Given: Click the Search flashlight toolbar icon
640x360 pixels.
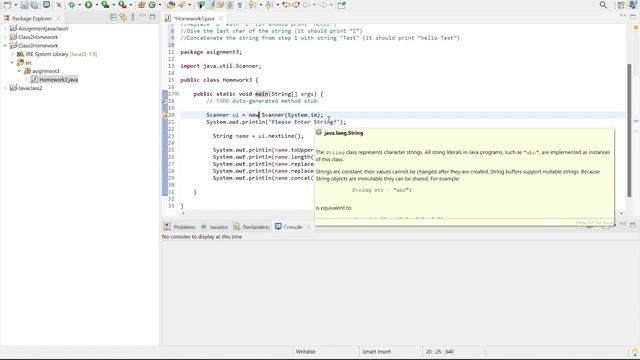Looking at the screenshot, I should click(182, 5).
